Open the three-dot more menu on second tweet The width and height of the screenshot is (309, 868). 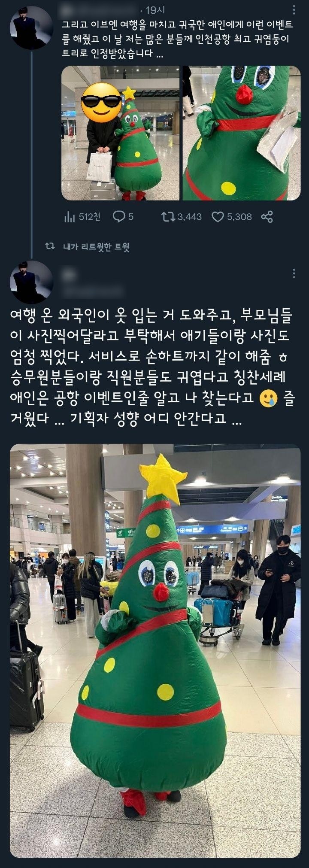coord(294,273)
